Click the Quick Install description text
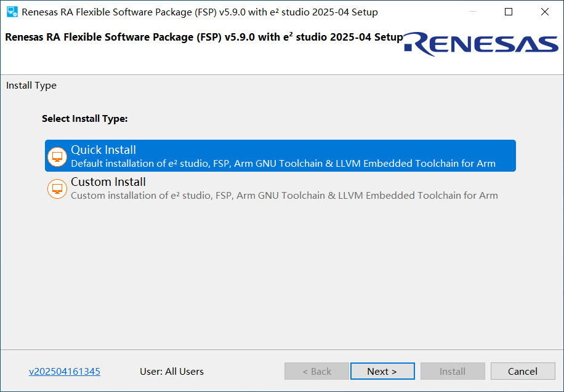Image resolution: width=564 pixels, height=392 pixels. coord(283,164)
